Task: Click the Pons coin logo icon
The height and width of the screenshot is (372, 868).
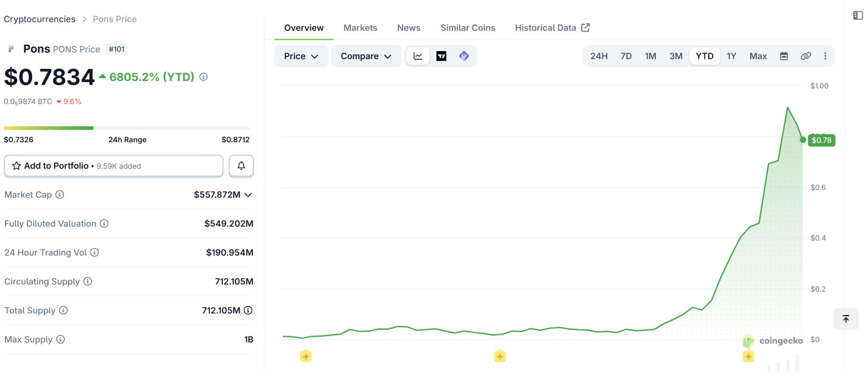Action: pos(11,49)
